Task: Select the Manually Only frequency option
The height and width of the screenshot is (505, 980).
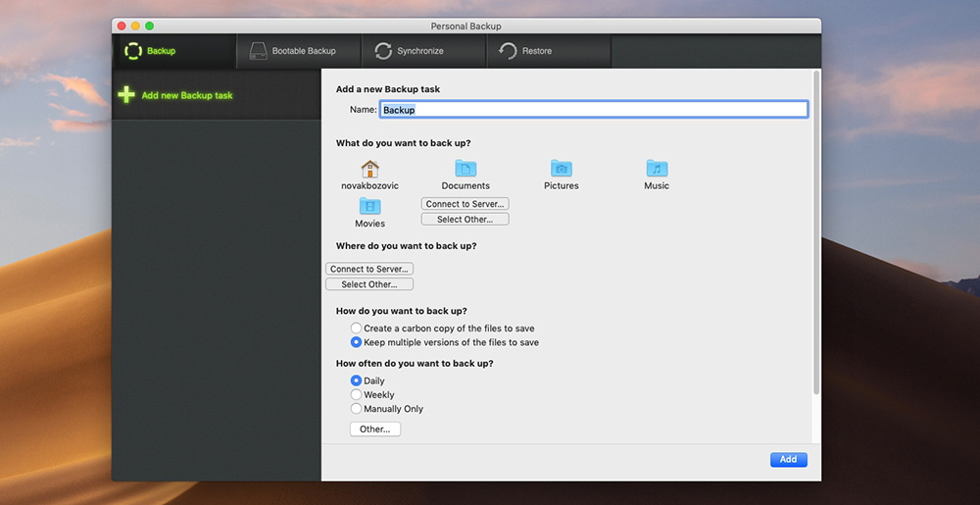Action: click(357, 409)
